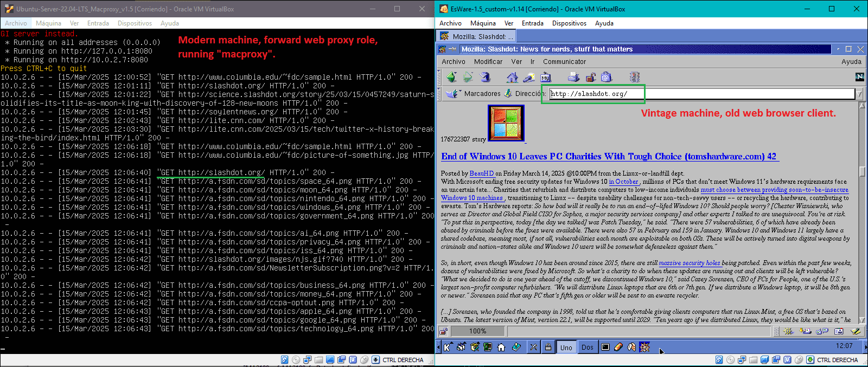Screen dimensions: 868x367
Task: Open the Dispositivos menu in the EsWare VirtualBox window
Action: [569, 23]
